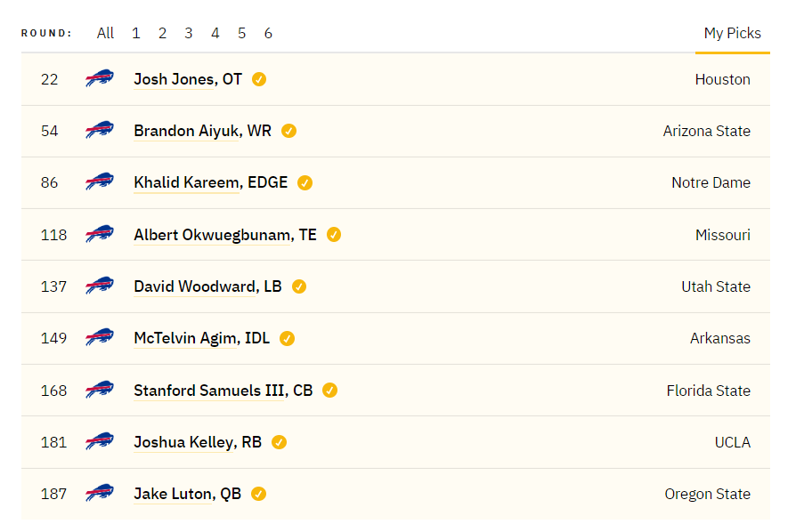The image size is (796, 532).
Task: Open the McTelvin Agim, IDL player link
Action: [x=201, y=338]
